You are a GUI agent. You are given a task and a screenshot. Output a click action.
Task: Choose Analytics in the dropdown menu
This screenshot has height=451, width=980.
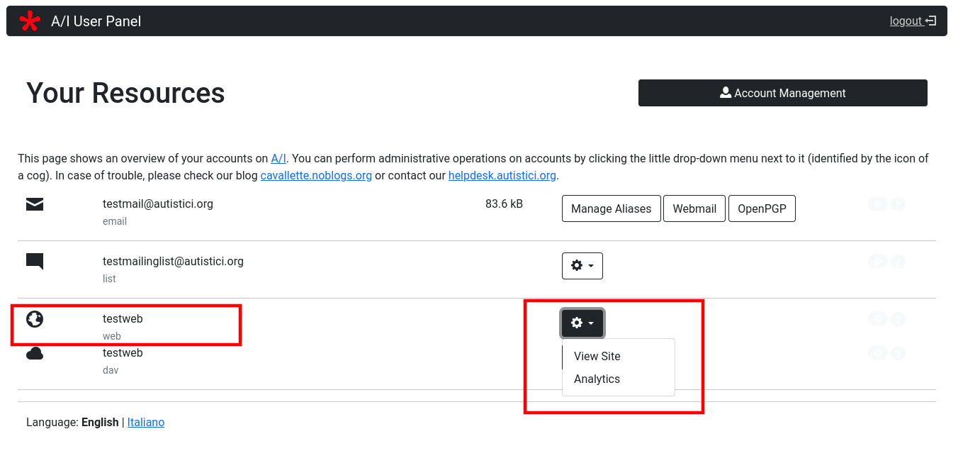coord(597,379)
